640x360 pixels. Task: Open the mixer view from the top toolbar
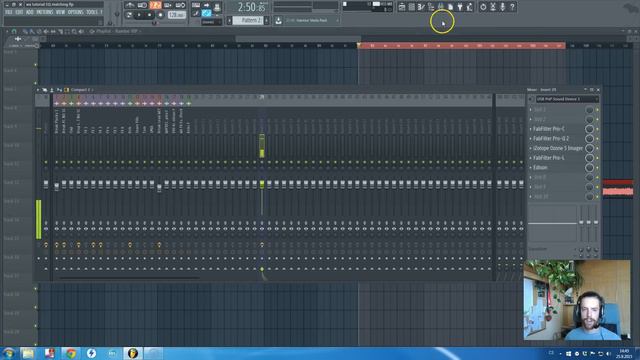click(x=441, y=7)
